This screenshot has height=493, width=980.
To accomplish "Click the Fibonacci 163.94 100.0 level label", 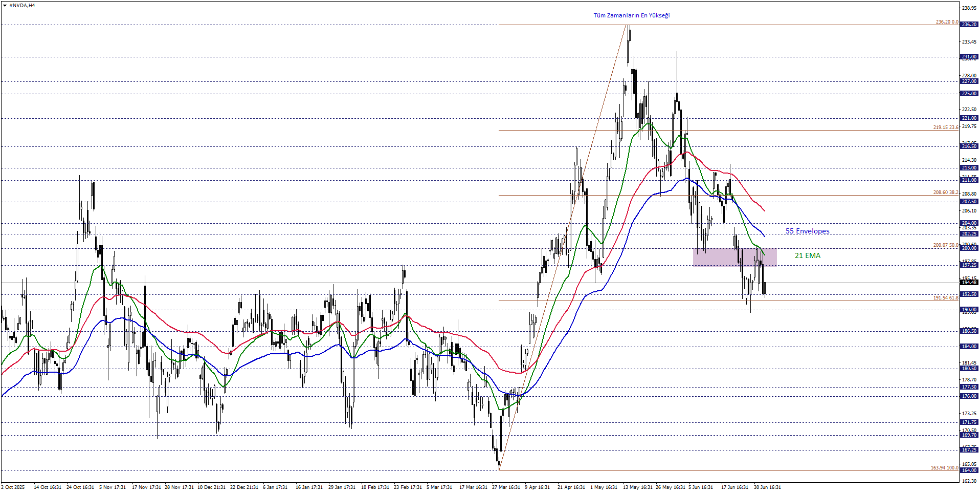I will tap(944, 468).
